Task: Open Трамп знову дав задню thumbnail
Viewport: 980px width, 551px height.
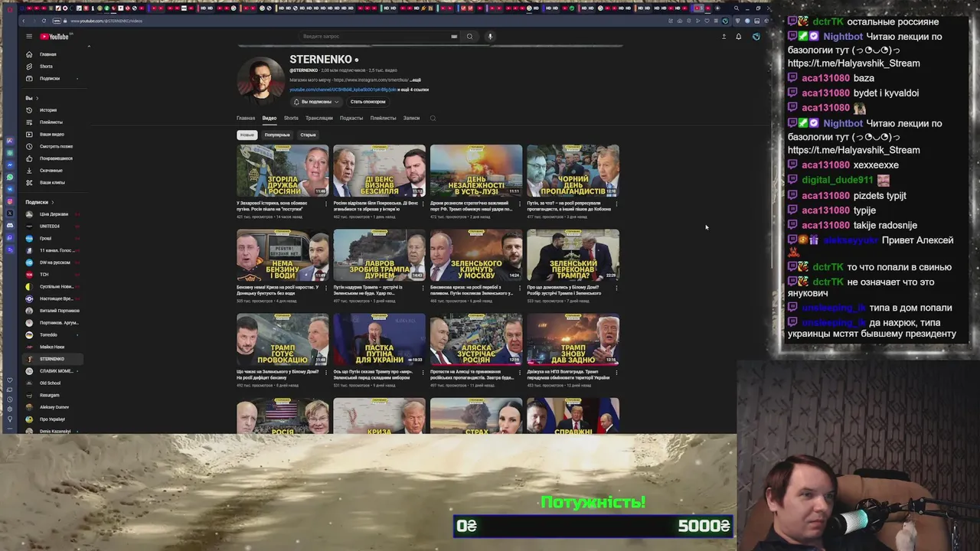Action: (x=573, y=339)
